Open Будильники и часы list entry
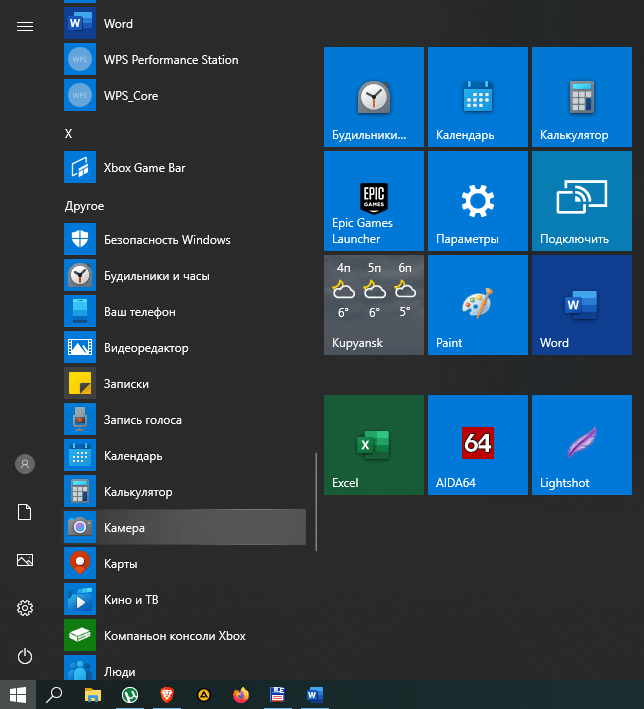 185,275
